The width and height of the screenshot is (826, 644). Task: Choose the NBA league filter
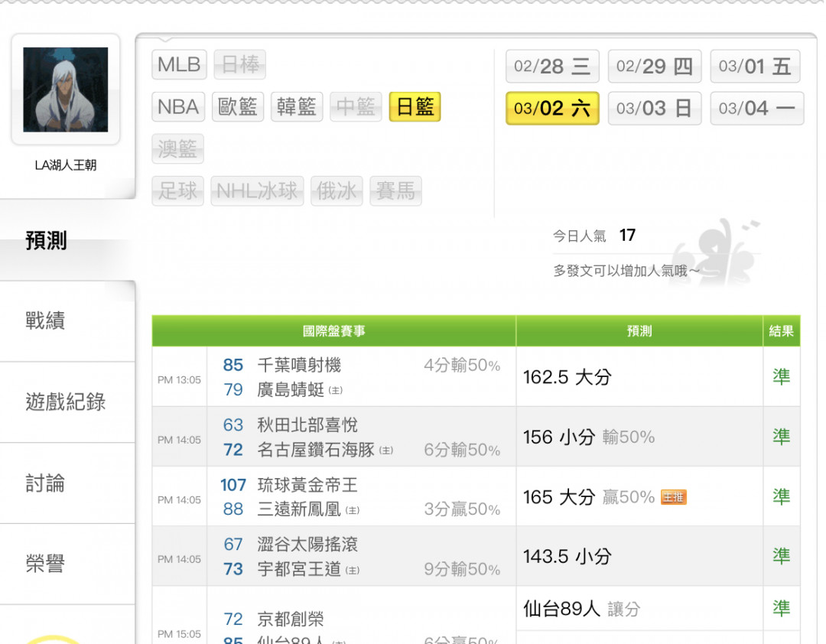pos(178,107)
